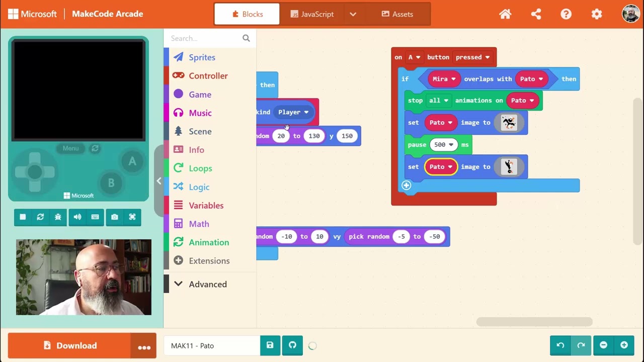This screenshot has width=644, height=362.
Task: Open the Extensions category
Action: click(x=209, y=261)
